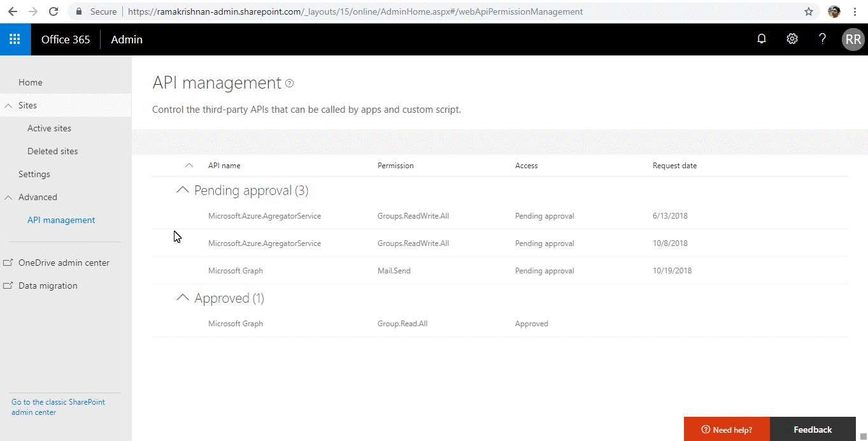Click the external-link icon beside OneDrive admin center

click(x=8, y=263)
